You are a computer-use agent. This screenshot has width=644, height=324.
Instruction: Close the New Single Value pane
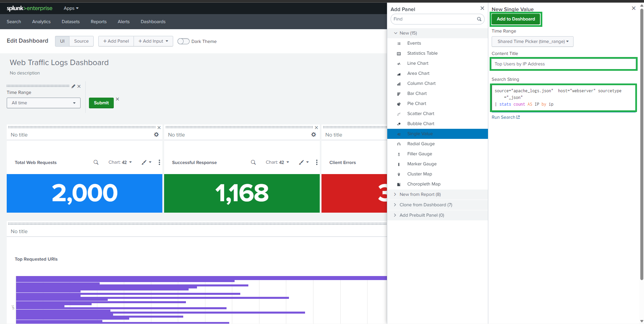pyautogui.click(x=634, y=8)
